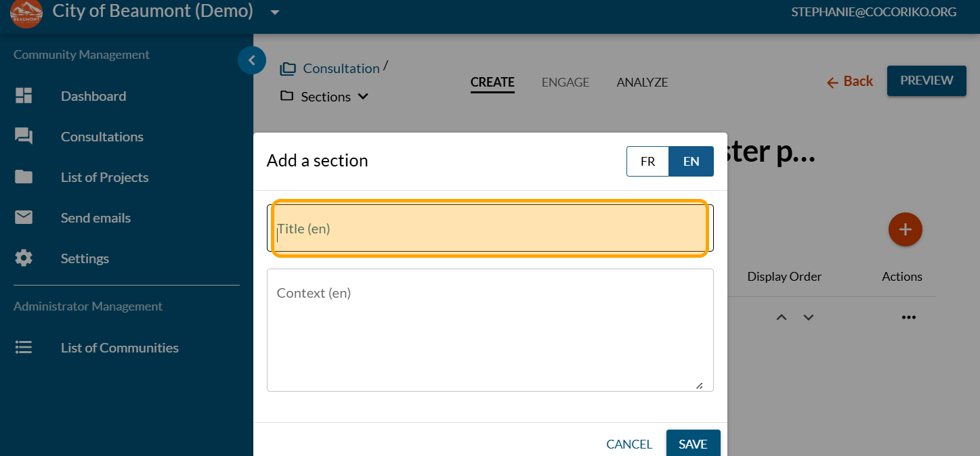Click the Consultations chat bubble icon
Viewport: 980px width, 456px height.
click(x=24, y=137)
